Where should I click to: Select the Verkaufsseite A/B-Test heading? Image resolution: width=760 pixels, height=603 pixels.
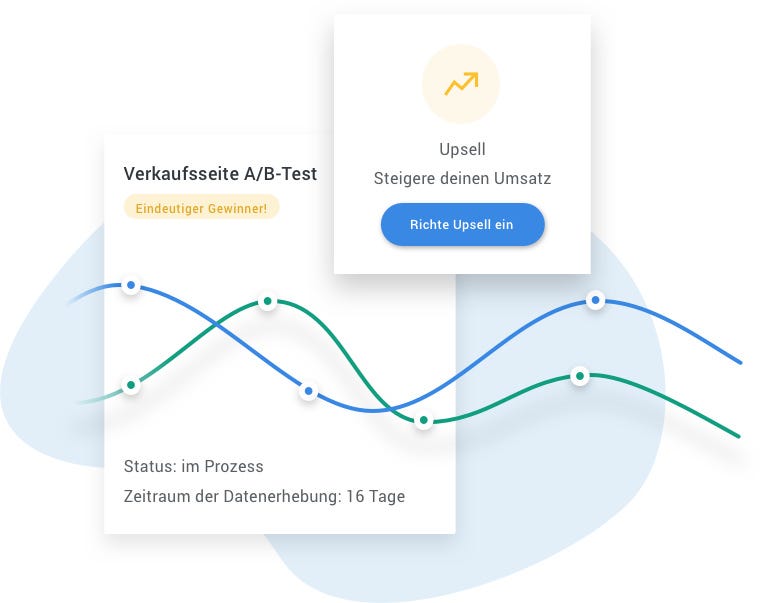[220, 174]
